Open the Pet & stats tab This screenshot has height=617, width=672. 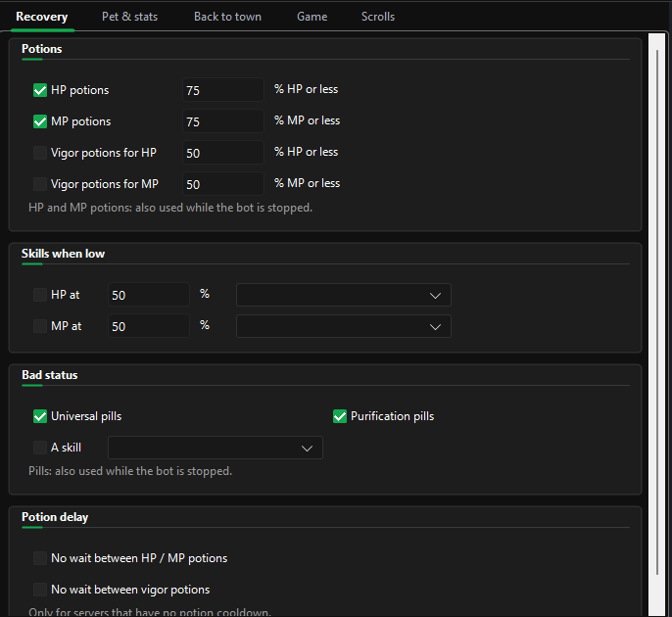129,17
